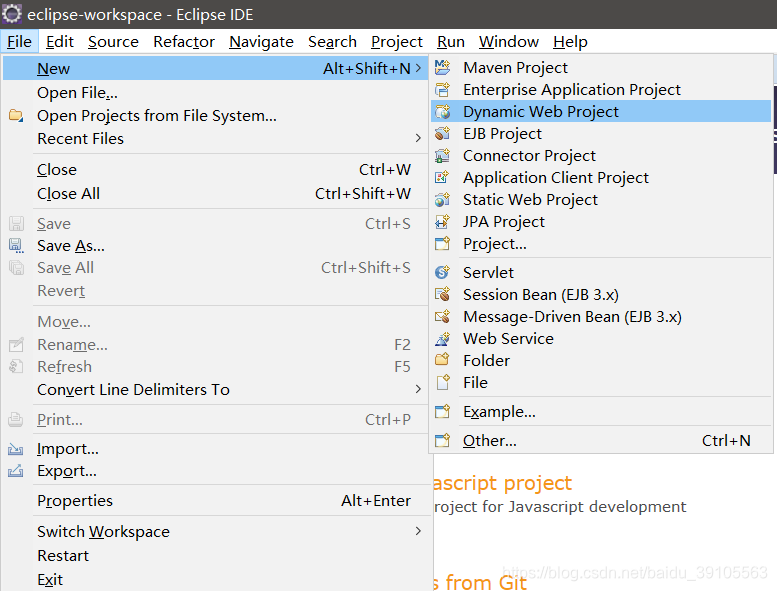The height and width of the screenshot is (591, 777).
Task: Open the Search menu
Action: [x=333, y=42]
